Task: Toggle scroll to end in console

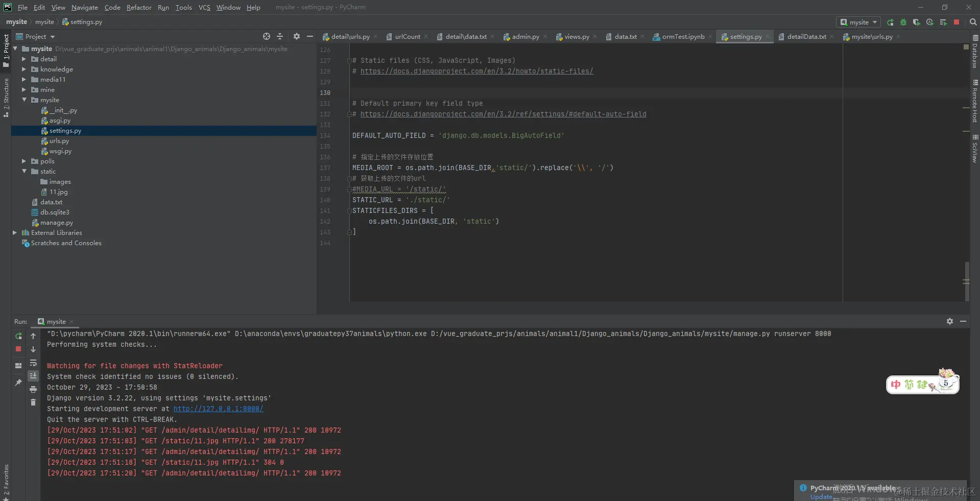Action: click(33, 376)
